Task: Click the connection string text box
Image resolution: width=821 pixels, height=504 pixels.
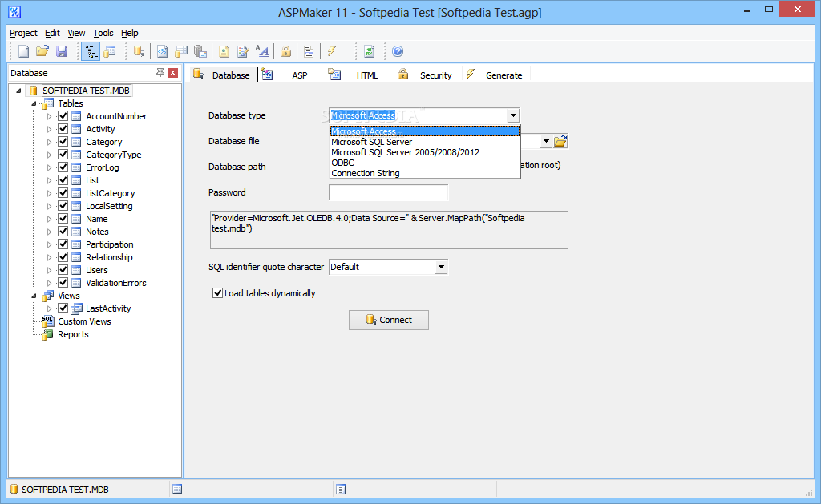Action: [x=389, y=230]
